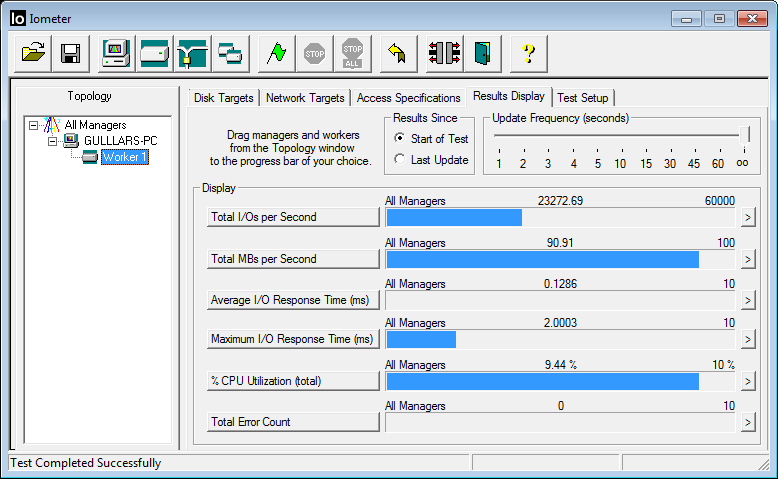
Task: Click 'Test Completed Successfully' status text
Action: (86, 463)
